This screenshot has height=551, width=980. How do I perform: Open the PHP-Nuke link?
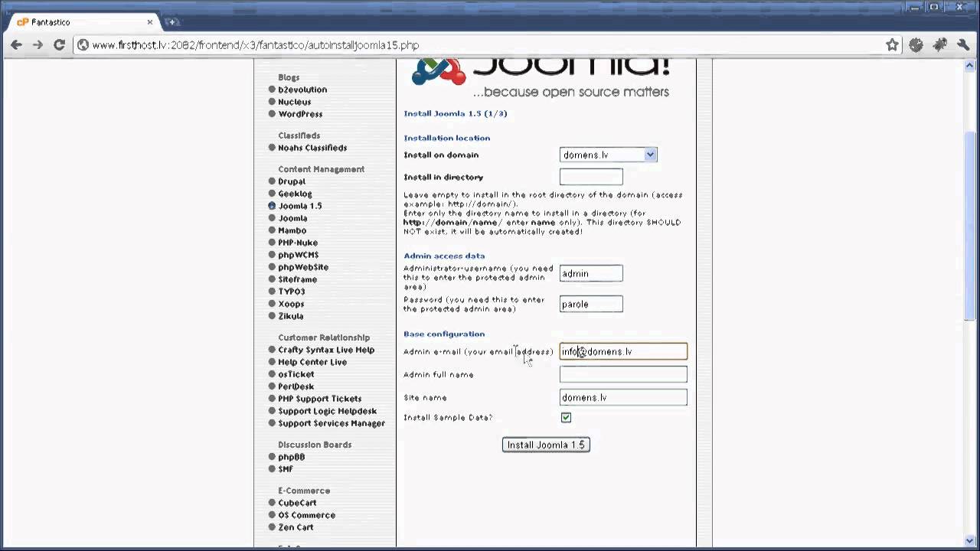[x=298, y=243]
